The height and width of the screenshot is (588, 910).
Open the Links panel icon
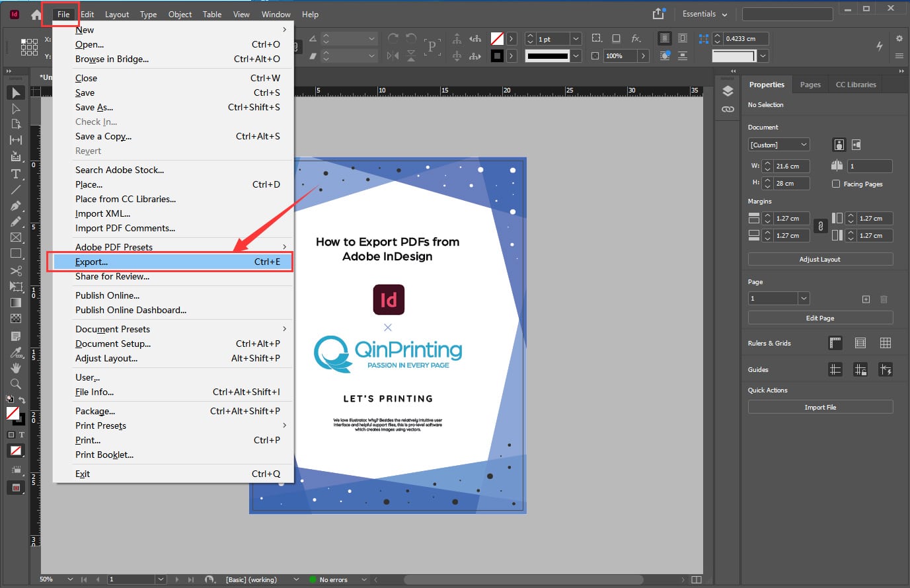click(x=728, y=109)
